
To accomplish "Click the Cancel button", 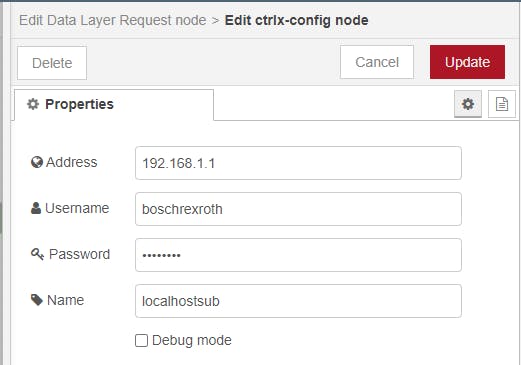I will [377, 62].
